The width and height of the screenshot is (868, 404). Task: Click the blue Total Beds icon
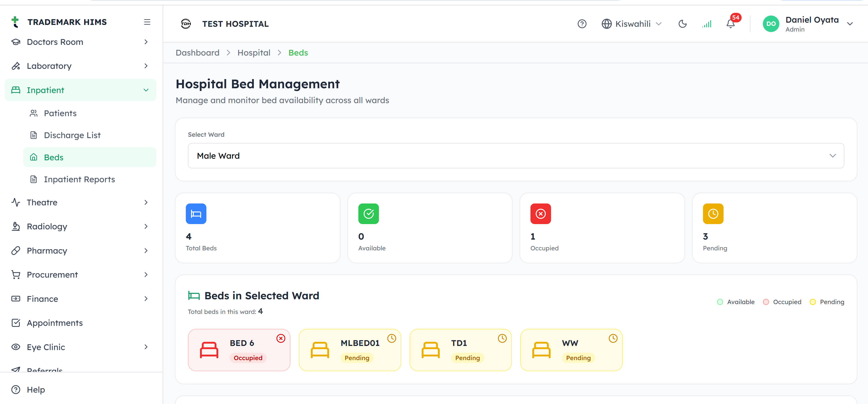click(x=196, y=214)
